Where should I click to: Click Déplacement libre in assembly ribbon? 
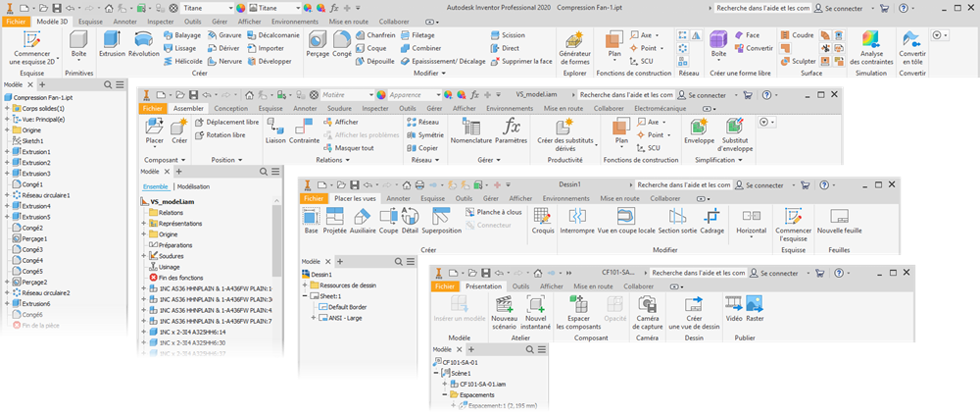[227, 122]
